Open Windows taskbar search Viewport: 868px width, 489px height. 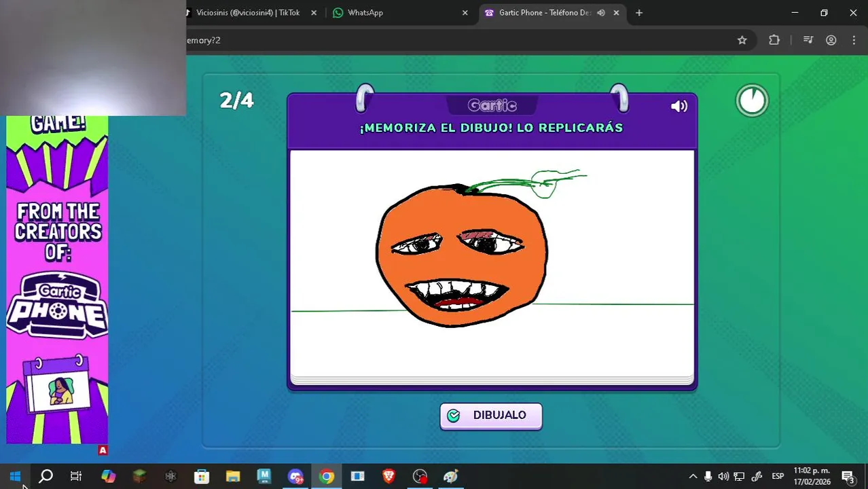pos(46,476)
